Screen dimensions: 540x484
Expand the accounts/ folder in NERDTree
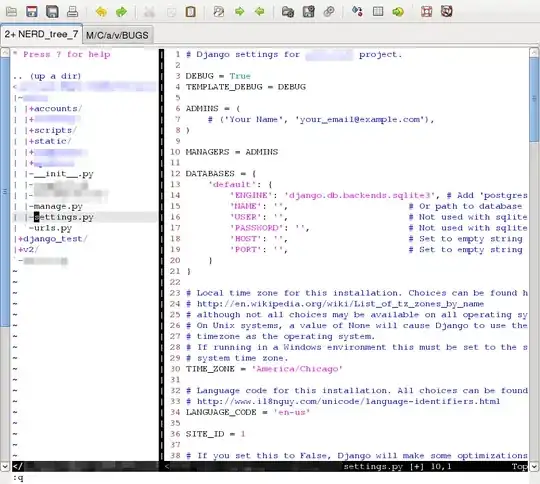pos(56,109)
